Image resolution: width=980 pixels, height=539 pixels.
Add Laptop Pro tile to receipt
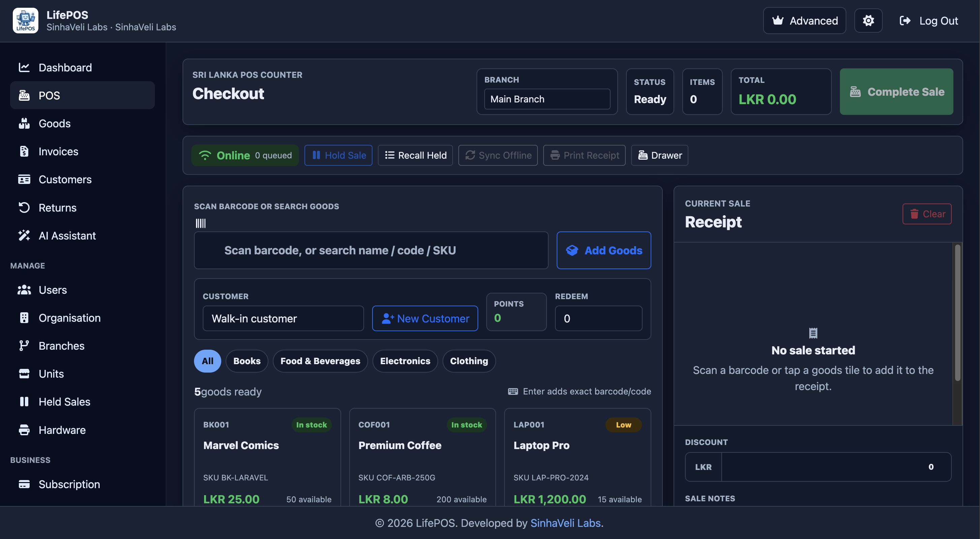pyautogui.click(x=578, y=457)
